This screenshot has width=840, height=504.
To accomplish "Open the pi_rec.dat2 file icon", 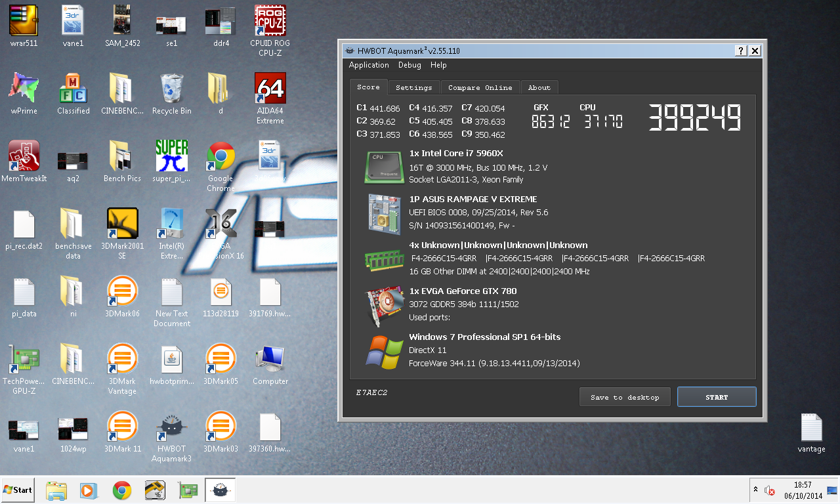I will pyautogui.click(x=24, y=223).
